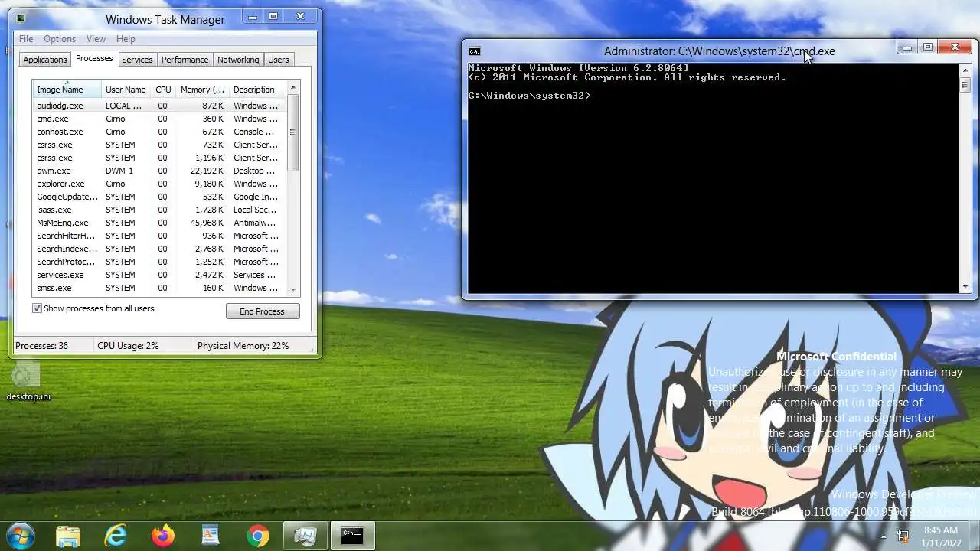
Task: Sort processes by CPU column
Action: click(163, 90)
